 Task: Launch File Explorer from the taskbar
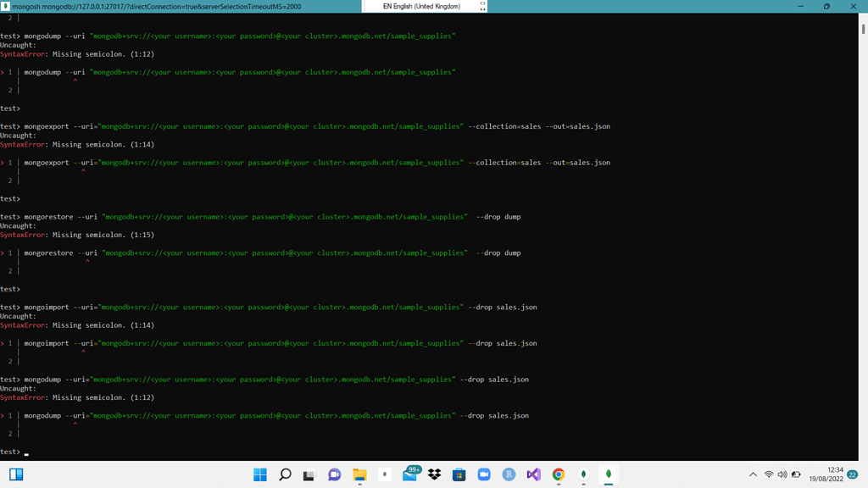[359, 474]
